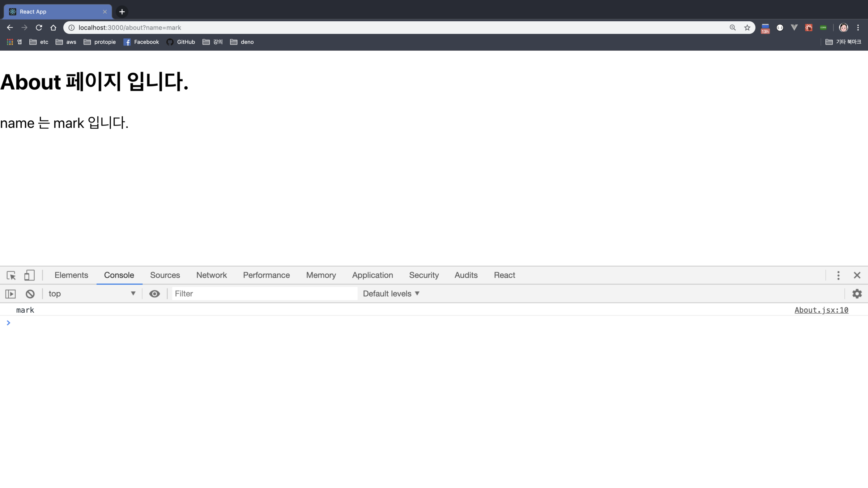The image size is (868, 488).
Task: Open the DevTools three-dot customize menu
Action: pyautogui.click(x=838, y=275)
